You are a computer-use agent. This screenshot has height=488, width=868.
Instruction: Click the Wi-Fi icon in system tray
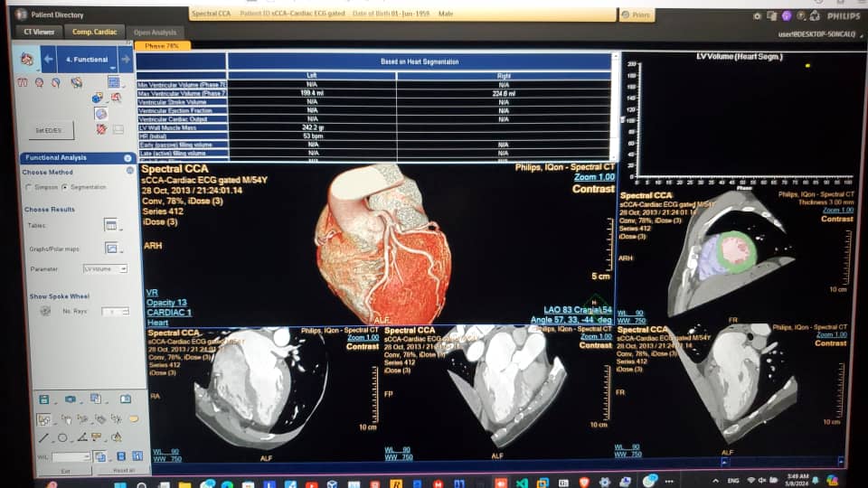tap(751, 480)
